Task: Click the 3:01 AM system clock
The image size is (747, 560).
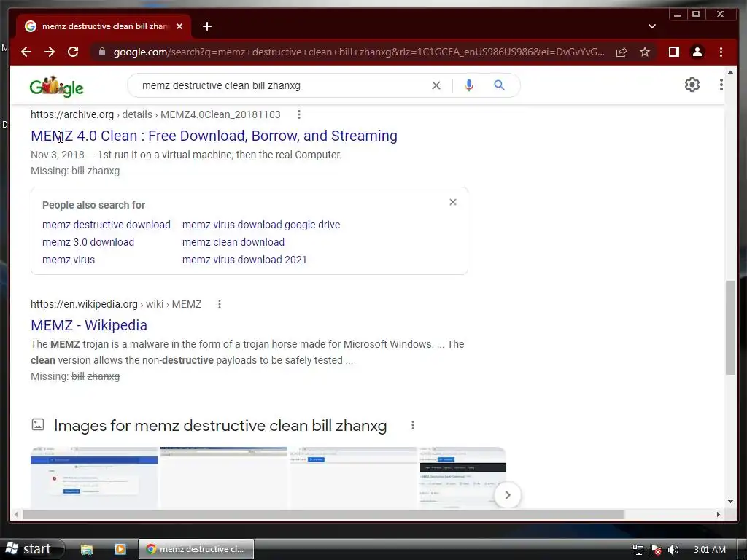Action: click(x=710, y=550)
